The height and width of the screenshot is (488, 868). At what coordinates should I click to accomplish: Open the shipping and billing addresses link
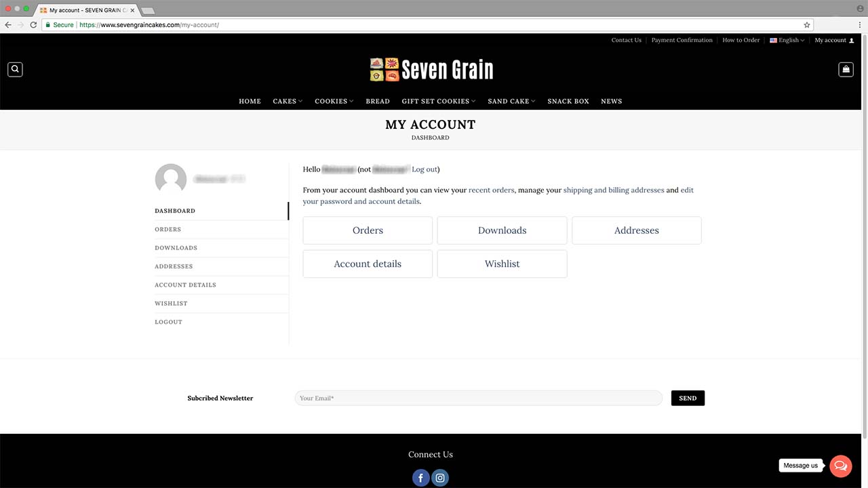613,190
